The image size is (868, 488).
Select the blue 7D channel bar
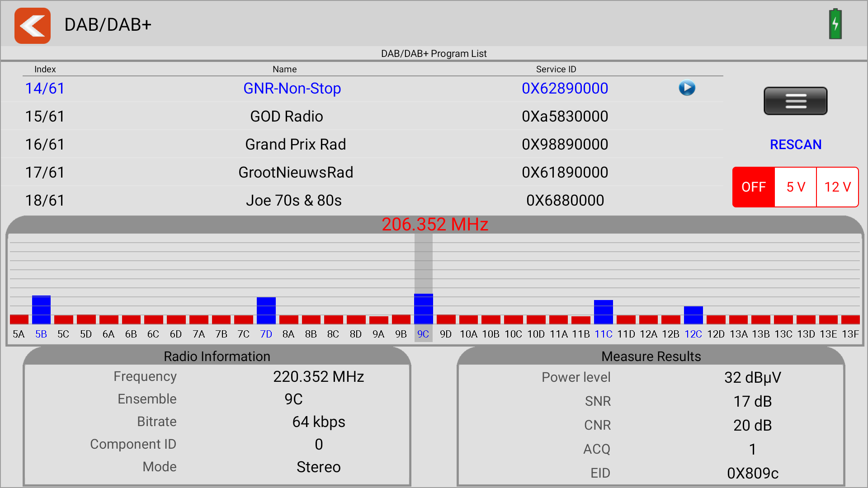[266, 310]
